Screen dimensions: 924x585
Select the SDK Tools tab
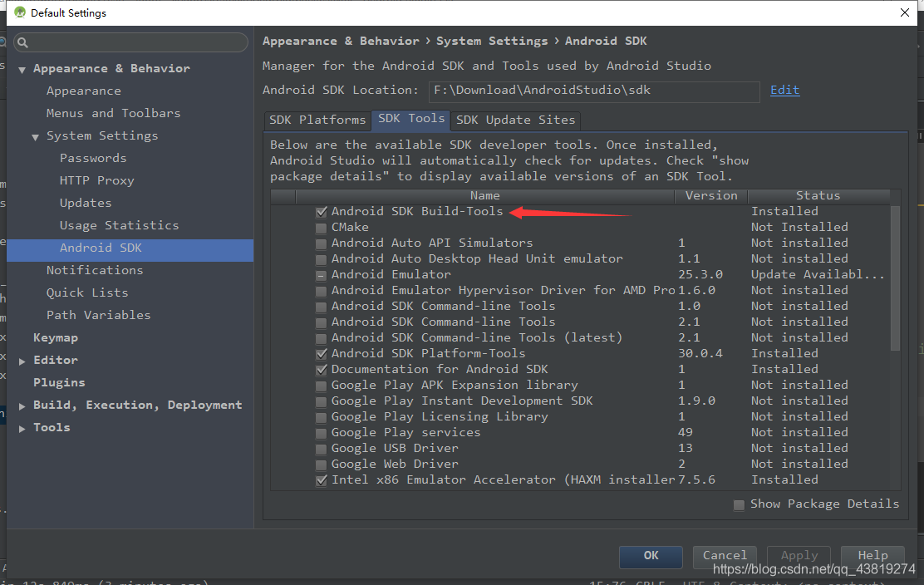tap(410, 120)
